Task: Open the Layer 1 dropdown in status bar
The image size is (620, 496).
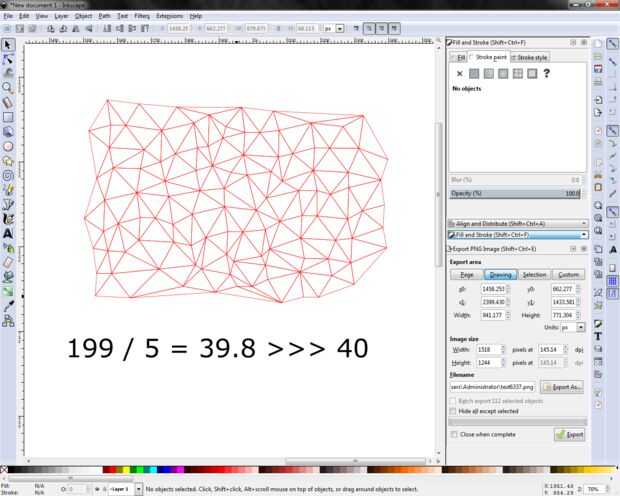Action: pyautogui.click(x=138, y=489)
